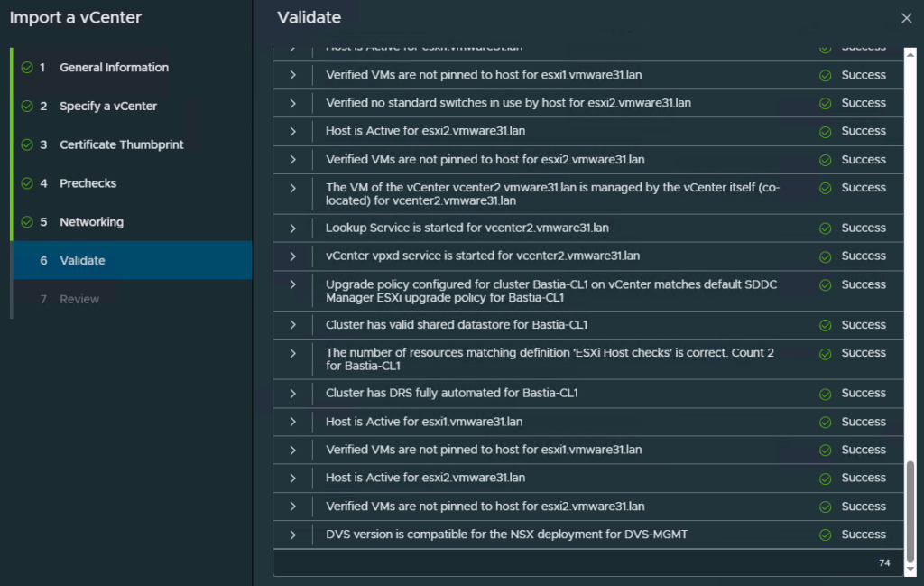
Task: Expand the Lookup Service is started row
Action: [293, 228]
